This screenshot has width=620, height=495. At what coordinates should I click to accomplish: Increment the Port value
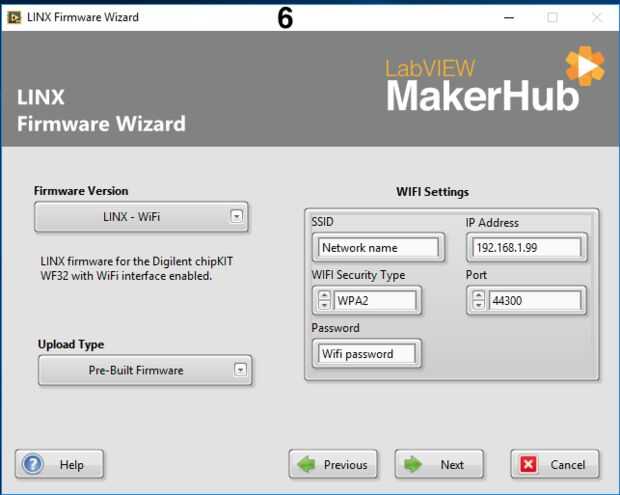[x=479, y=296]
